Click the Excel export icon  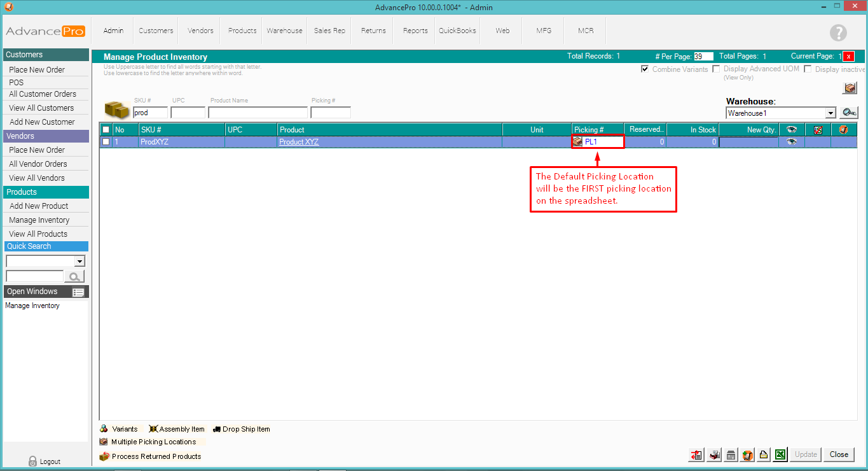780,454
